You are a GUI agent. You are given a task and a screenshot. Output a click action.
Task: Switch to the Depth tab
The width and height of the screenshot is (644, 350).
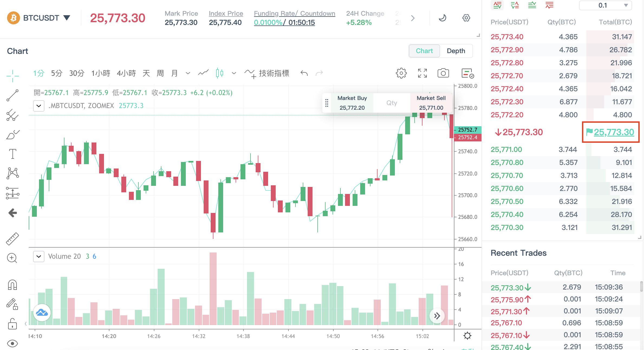coord(456,51)
